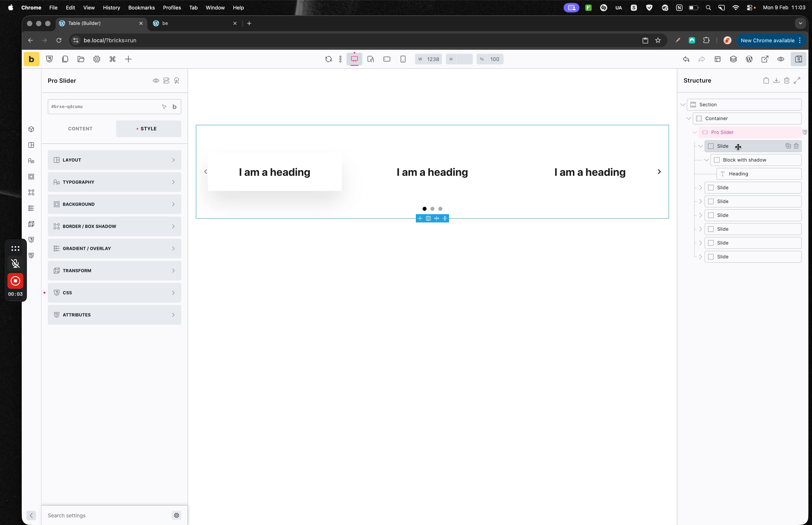Click the zoom percent value field
This screenshot has height=525, width=812.
click(495, 59)
